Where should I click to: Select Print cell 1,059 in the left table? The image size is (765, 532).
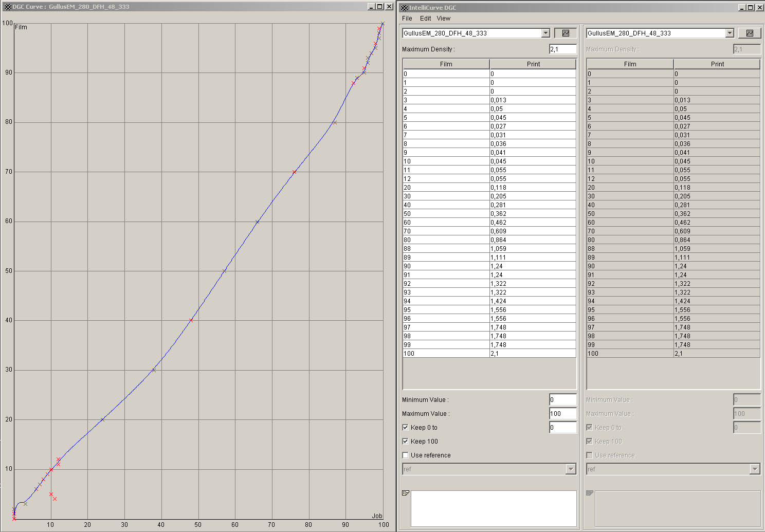[533, 248]
